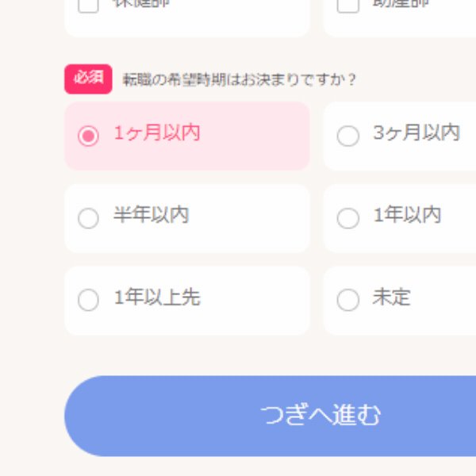Mark the 未定 radio button
Image resolution: width=476 pixels, height=476 pixels.
coord(348,300)
